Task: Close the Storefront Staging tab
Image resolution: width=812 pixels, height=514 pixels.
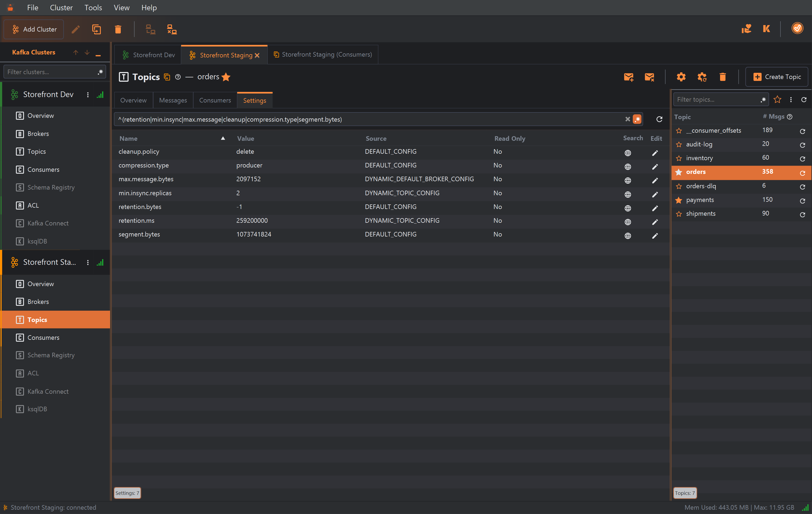Action: click(257, 56)
